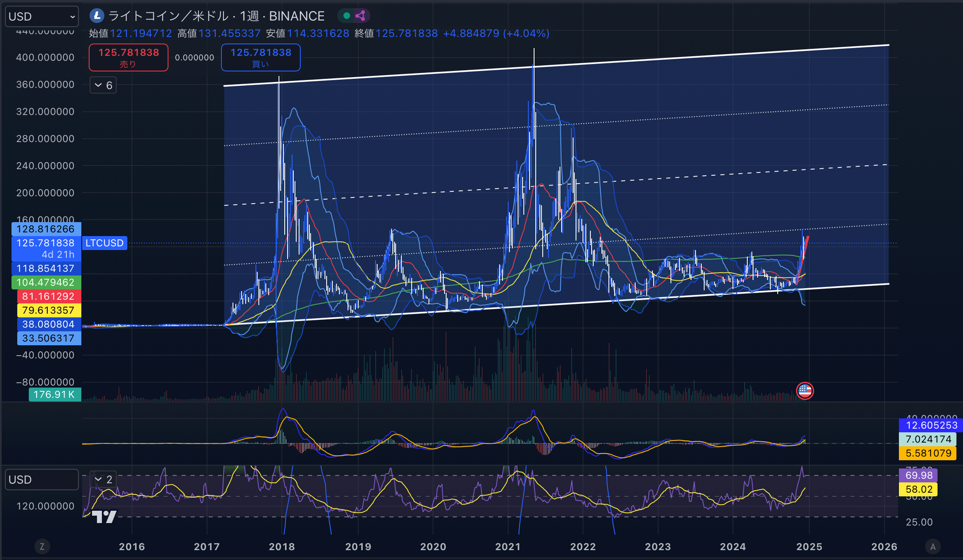Image resolution: width=963 pixels, height=560 pixels.
Task: Click the US flag economic event marker
Action: (x=805, y=391)
